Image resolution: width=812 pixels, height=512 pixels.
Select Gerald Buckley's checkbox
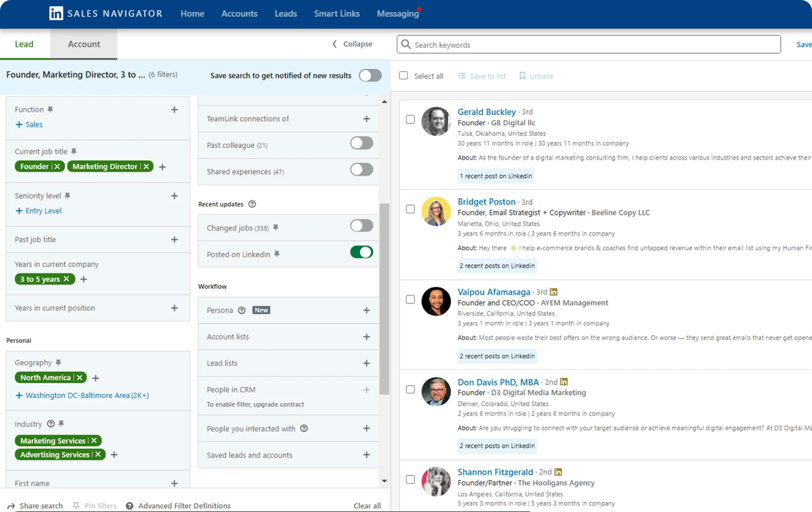pos(410,119)
